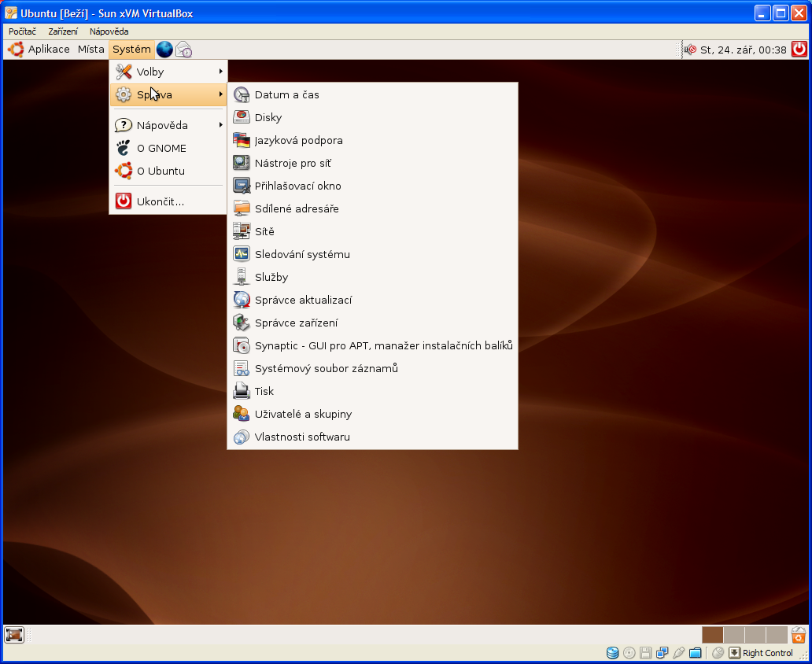The height and width of the screenshot is (664, 812).
Task: Open the Sledování systému entry
Action: click(x=372, y=254)
